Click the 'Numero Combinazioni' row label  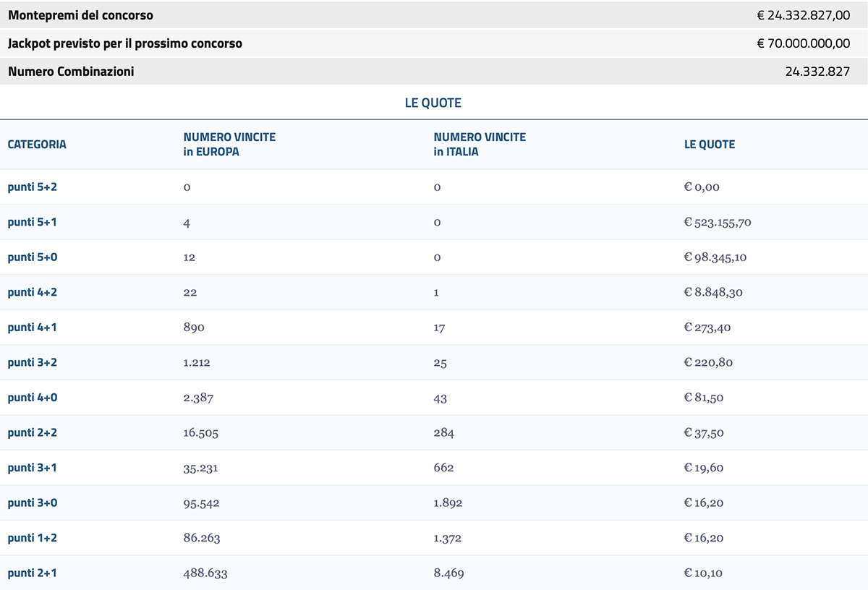[71, 72]
